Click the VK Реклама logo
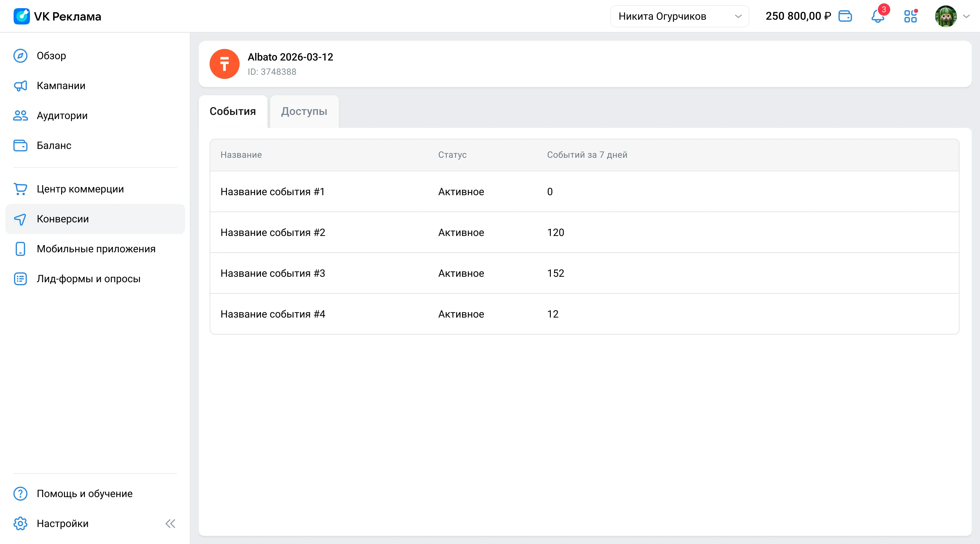980x544 pixels. coord(57,16)
